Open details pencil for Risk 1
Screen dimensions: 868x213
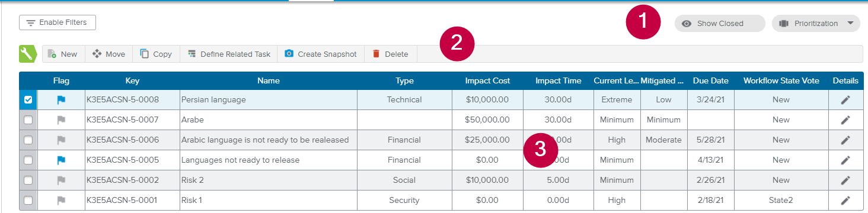pos(845,201)
